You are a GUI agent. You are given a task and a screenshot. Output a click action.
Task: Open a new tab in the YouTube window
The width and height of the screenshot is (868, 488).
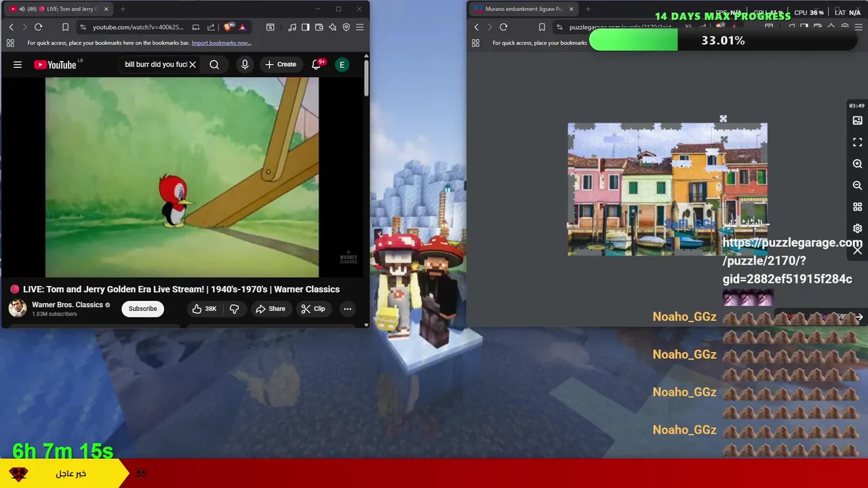coord(123,9)
